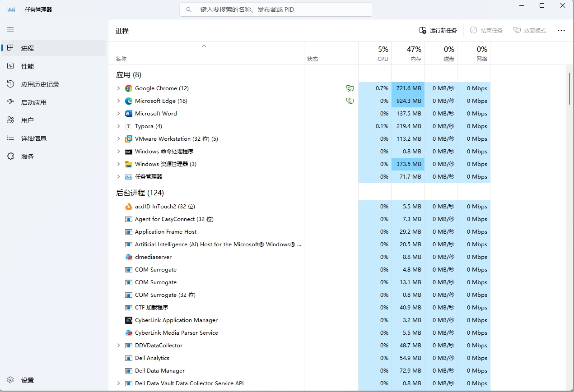Open the 服务 tab
Image resolution: width=574 pixels, height=392 pixels.
point(54,157)
